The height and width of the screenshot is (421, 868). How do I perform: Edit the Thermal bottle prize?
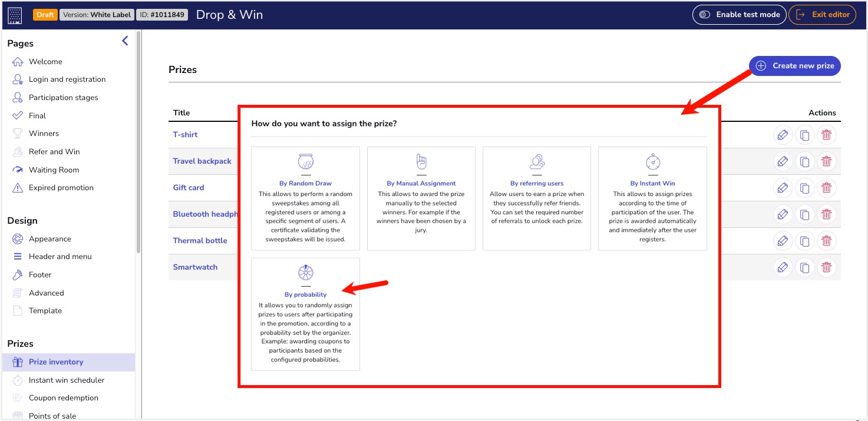[783, 241]
